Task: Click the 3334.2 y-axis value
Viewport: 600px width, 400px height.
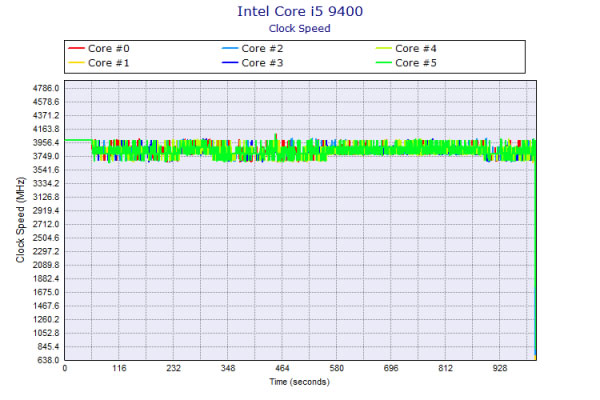Action: tap(46, 183)
